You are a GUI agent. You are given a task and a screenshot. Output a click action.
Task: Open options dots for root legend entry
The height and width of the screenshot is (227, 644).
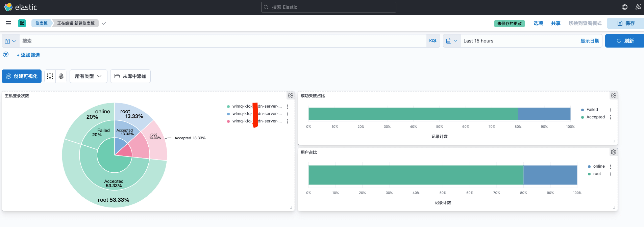pos(611,174)
